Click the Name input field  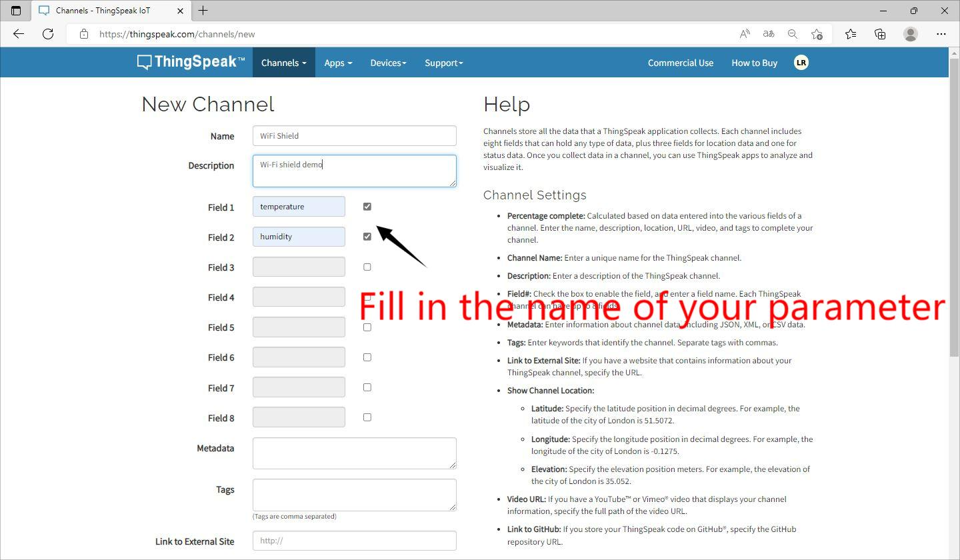[355, 135]
